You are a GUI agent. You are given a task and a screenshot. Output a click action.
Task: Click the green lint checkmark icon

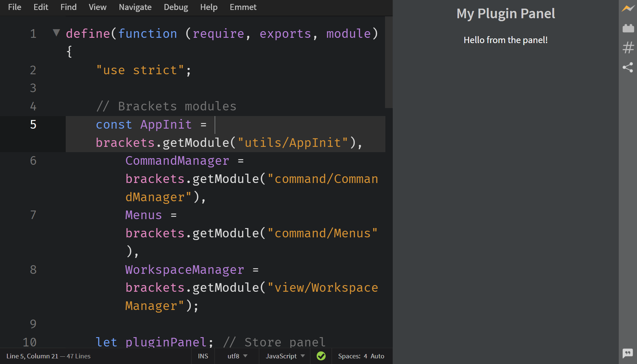[321, 356]
